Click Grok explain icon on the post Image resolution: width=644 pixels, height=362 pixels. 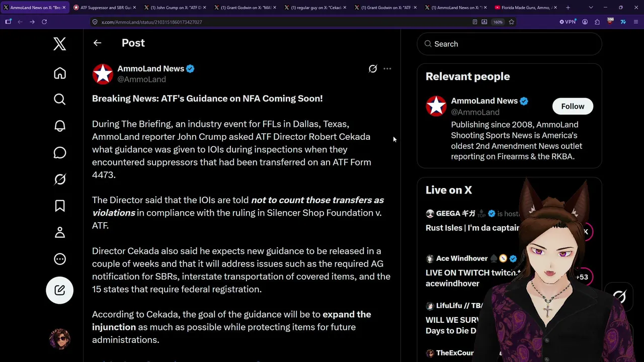pyautogui.click(x=373, y=69)
